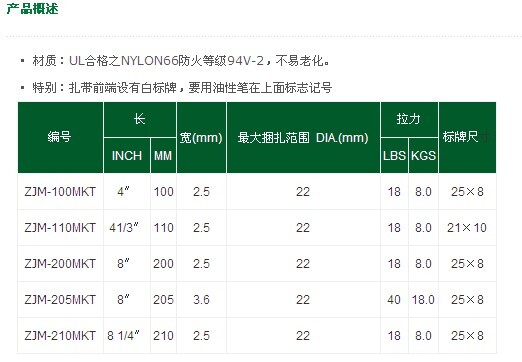
Task: Click the ZJM-200MKT row label
Action: (60, 264)
